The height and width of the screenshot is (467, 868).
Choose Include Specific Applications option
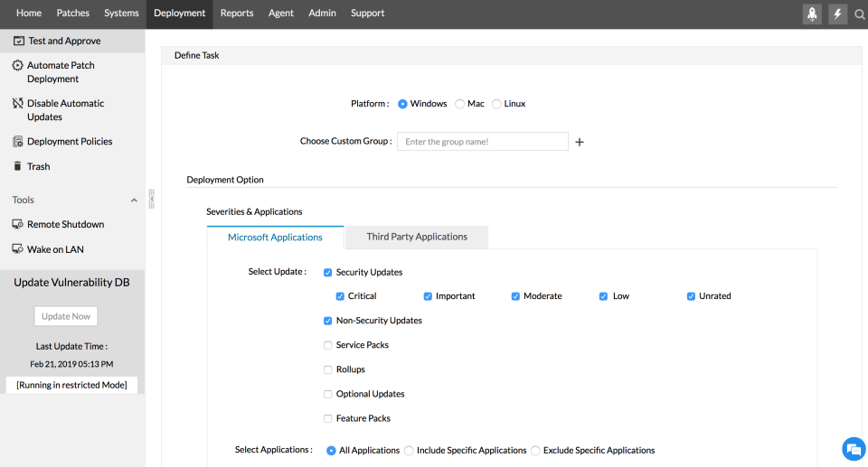(410, 451)
